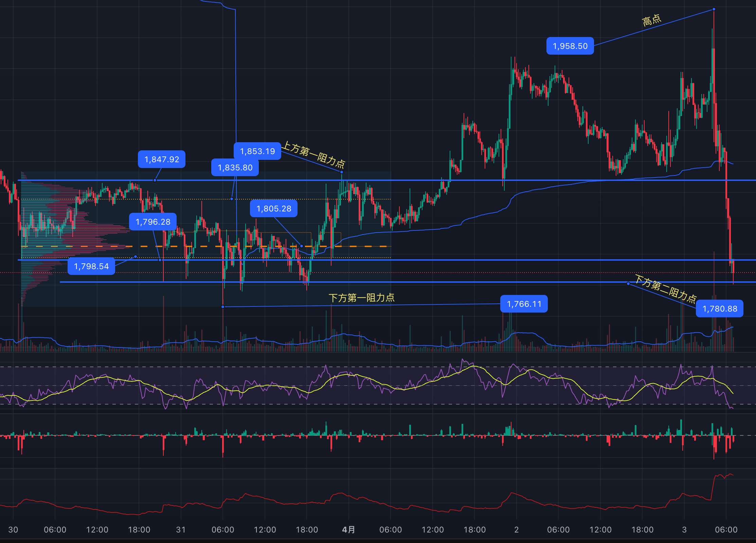Select the 高点 text annotation

click(x=651, y=20)
